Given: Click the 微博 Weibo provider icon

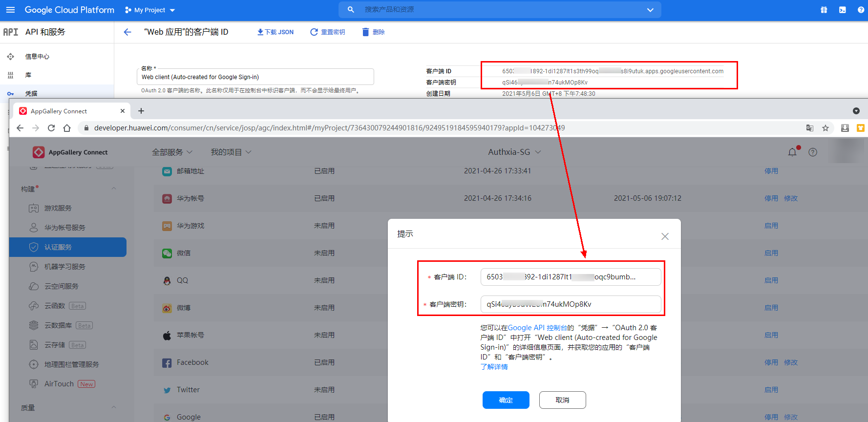Looking at the screenshot, I should pos(167,308).
